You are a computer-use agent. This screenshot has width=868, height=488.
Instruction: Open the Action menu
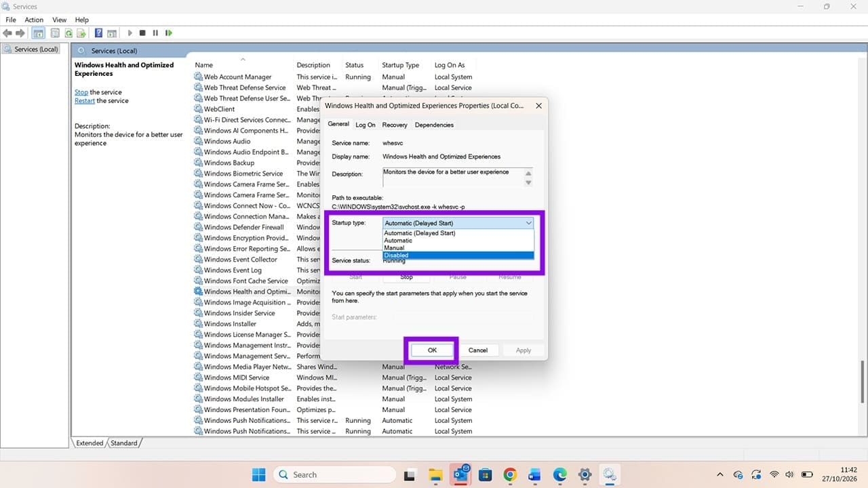coord(34,20)
